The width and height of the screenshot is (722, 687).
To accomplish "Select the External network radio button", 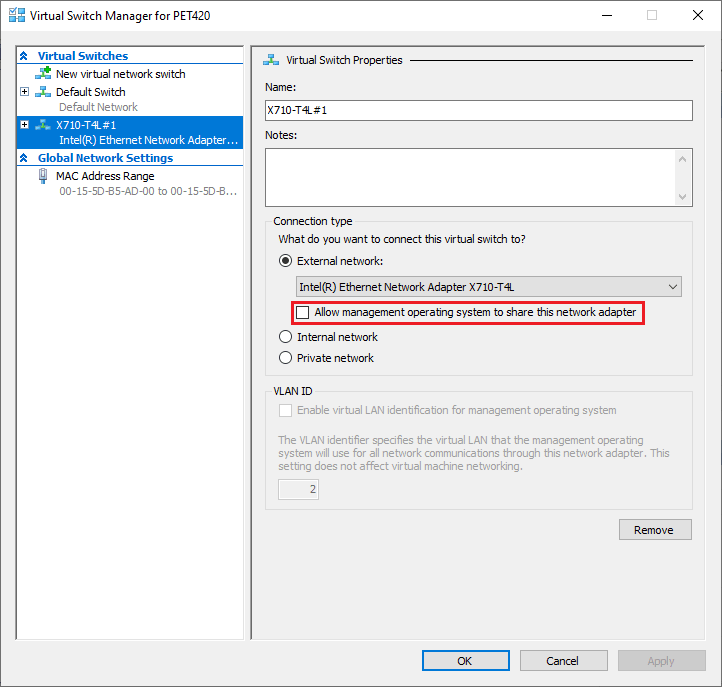I will (x=285, y=261).
